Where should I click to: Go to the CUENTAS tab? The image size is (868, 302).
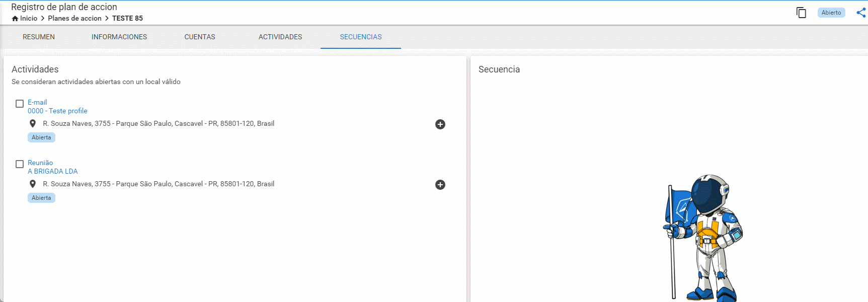[x=200, y=37]
